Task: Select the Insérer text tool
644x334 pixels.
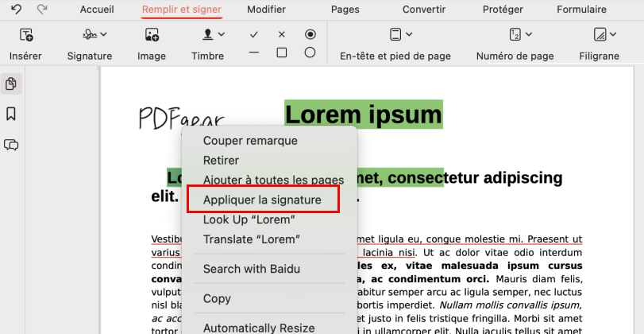Action: (26, 35)
